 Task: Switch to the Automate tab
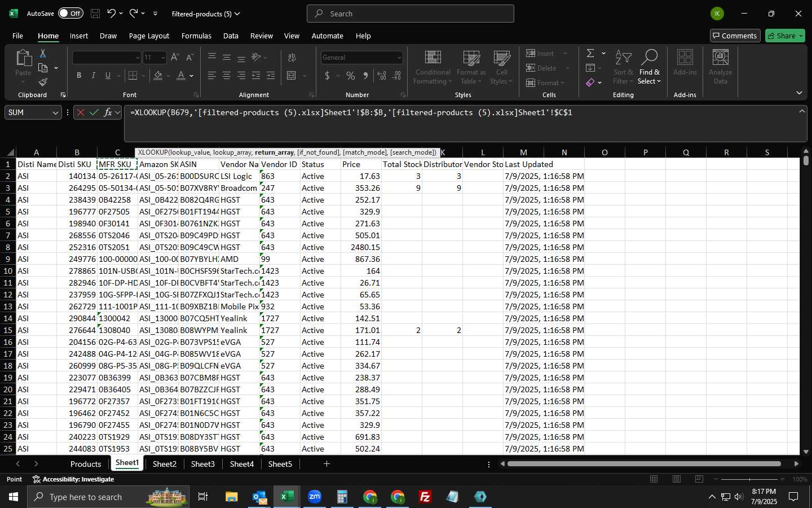[328, 36]
